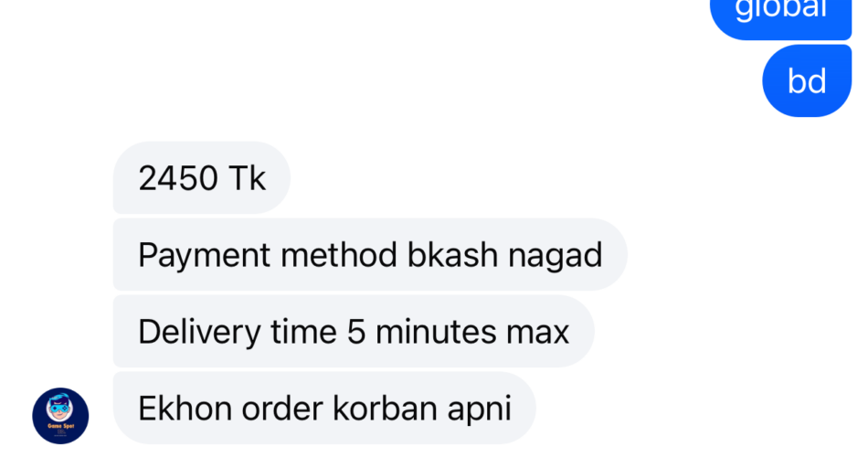Click the word 'Delivery' in the chat

[199, 333]
